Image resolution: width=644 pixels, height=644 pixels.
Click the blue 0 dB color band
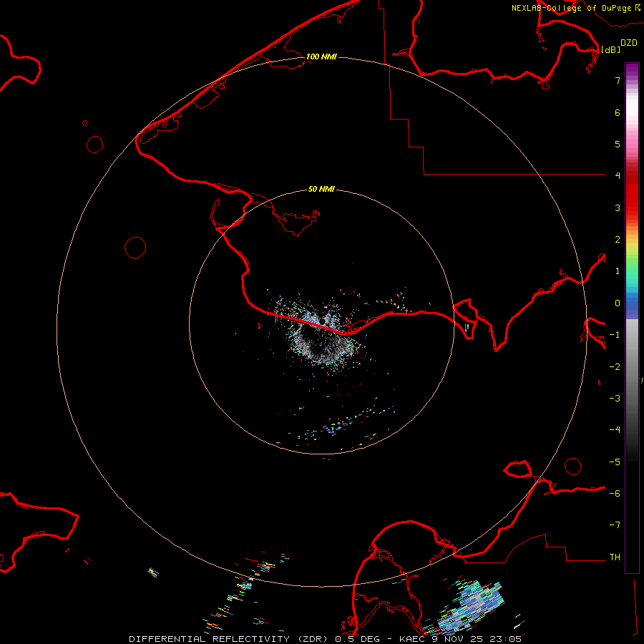point(632,305)
